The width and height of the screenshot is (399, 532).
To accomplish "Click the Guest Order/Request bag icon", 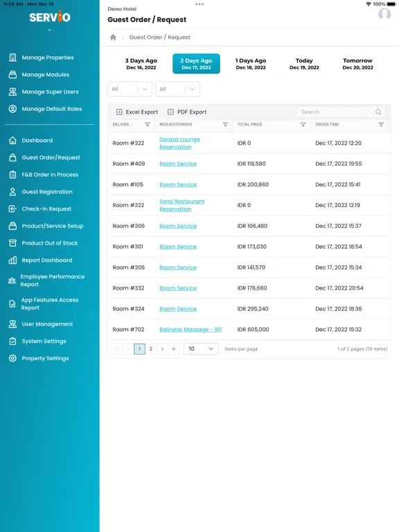I will (12, 157).
